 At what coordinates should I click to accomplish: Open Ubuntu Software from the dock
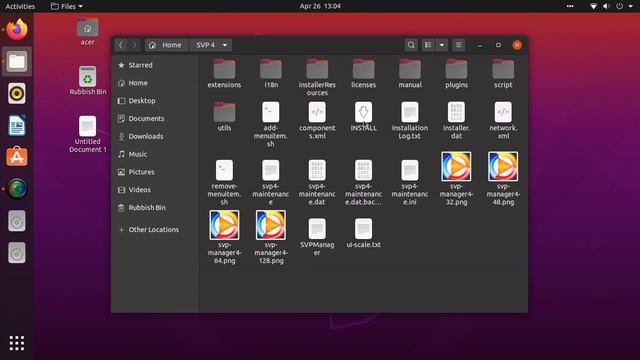click(17, 157)
